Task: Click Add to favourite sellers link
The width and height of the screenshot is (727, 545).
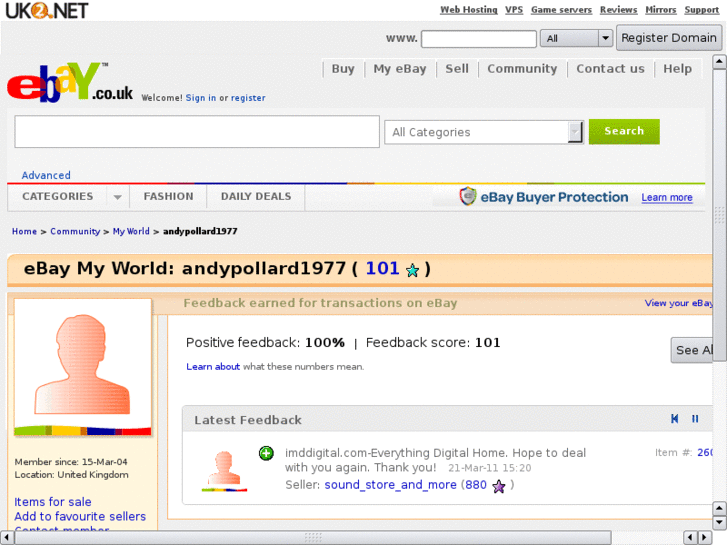Action: point(80,516)
